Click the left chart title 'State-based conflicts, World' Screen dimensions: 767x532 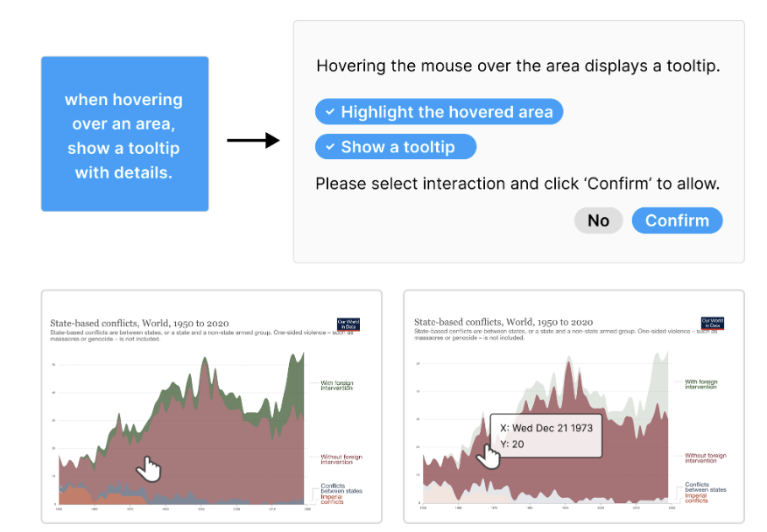pyautogui.click(x=139, y=323)
